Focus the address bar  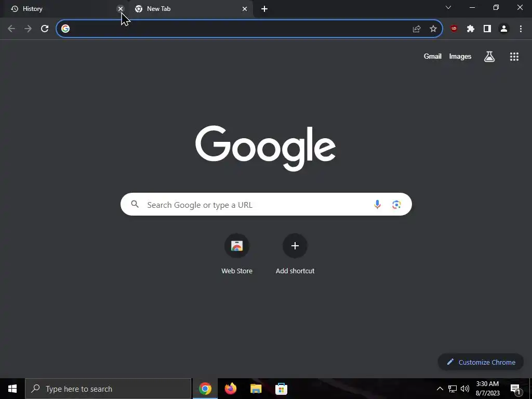click(249, 29)
